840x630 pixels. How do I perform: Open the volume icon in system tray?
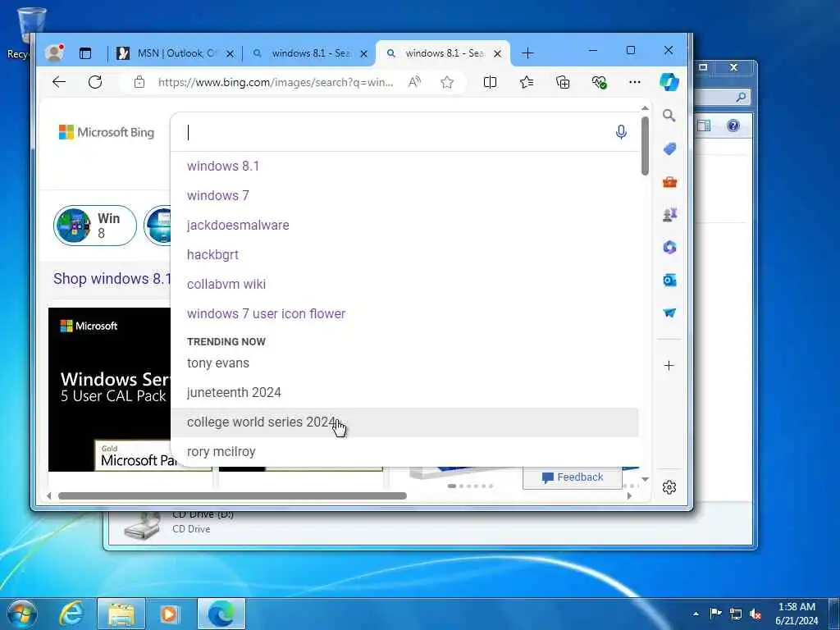click(x=756, y=614)
